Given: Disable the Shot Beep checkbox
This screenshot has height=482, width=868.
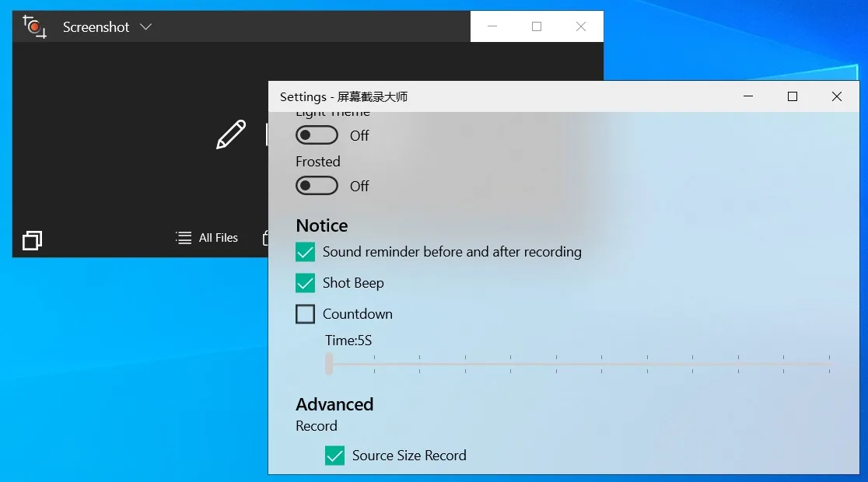Looking at the screenshot, I should pyautogui.click(x=305, y=283).
